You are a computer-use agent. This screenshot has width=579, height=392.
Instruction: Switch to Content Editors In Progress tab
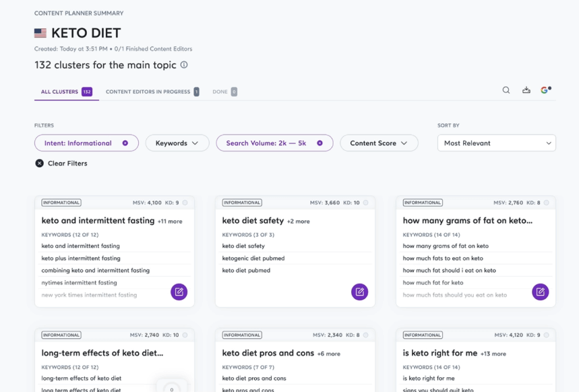(x=152, y=92)
